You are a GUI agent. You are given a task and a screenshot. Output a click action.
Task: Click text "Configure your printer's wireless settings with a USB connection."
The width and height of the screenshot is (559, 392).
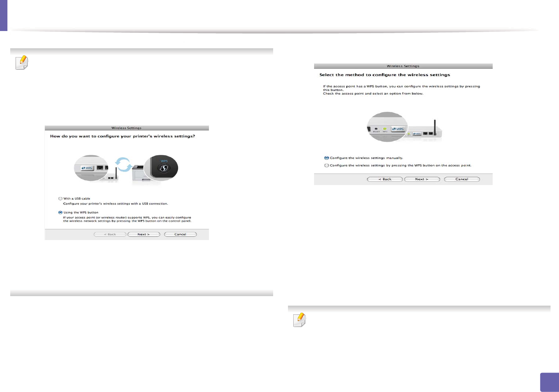pyautogui.click(x=115, y=204)
